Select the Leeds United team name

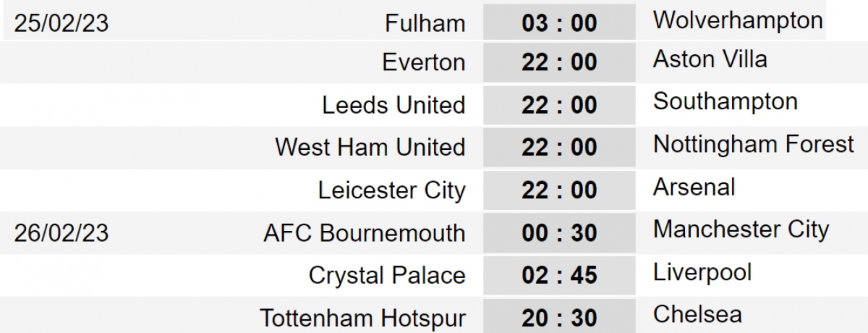(393, 105)
